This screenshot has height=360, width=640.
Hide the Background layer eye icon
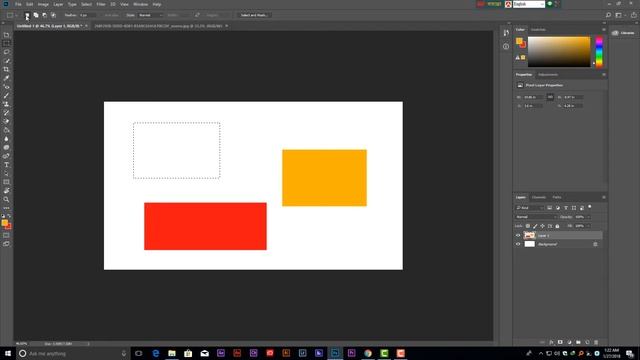pos(518,244)
